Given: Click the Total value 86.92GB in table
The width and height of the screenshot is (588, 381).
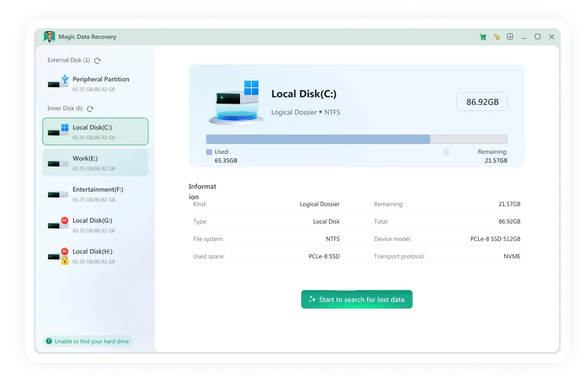Looking at the screenshot, I should point(509,221).
